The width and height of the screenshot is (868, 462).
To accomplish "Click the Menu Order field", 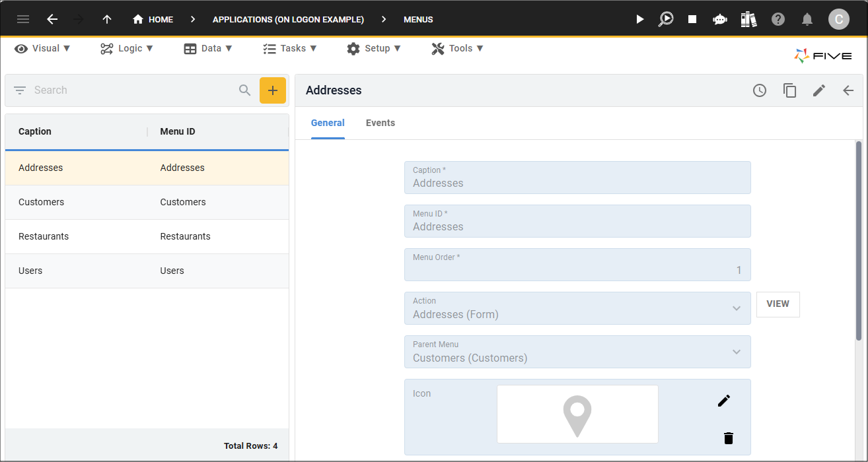I will coord(577,265).
